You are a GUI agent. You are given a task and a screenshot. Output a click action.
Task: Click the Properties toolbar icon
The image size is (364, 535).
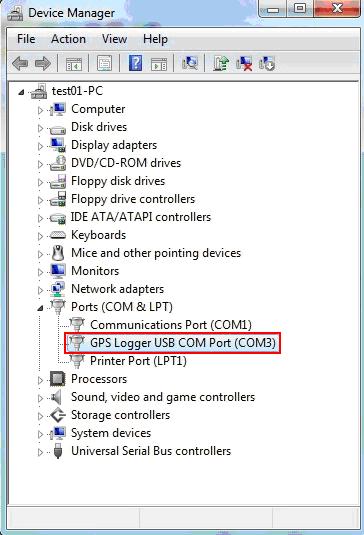[104, 63]
